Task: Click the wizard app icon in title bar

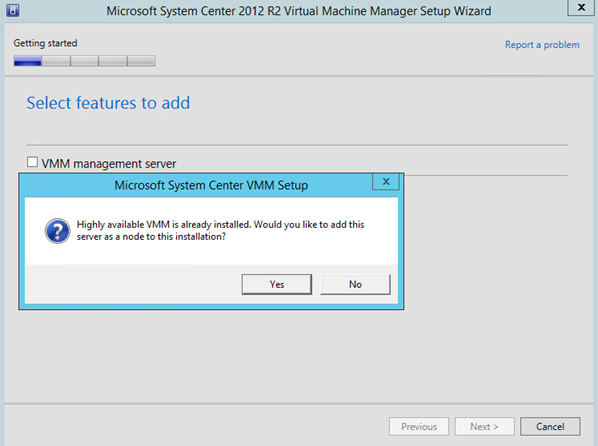Action: coord(13,10)
